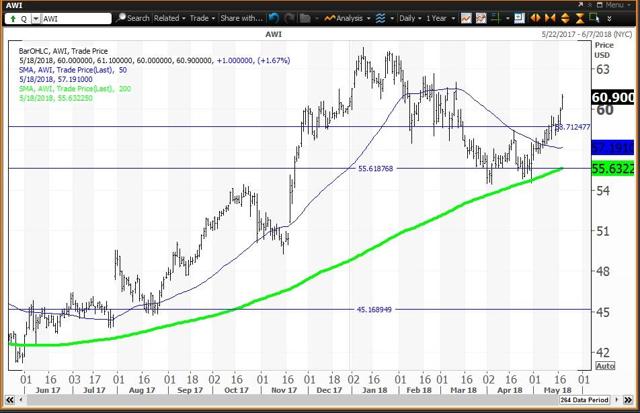Click the 42 price axis tick
640x413 pixels.
click(x=603, y=352)
